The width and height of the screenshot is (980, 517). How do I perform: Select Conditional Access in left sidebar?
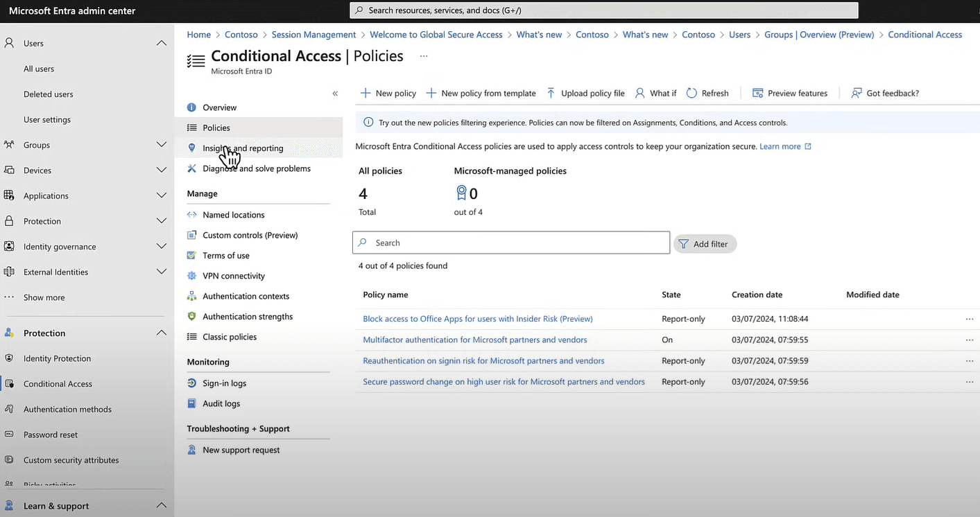pyautogui.click(x=58, y=384)
